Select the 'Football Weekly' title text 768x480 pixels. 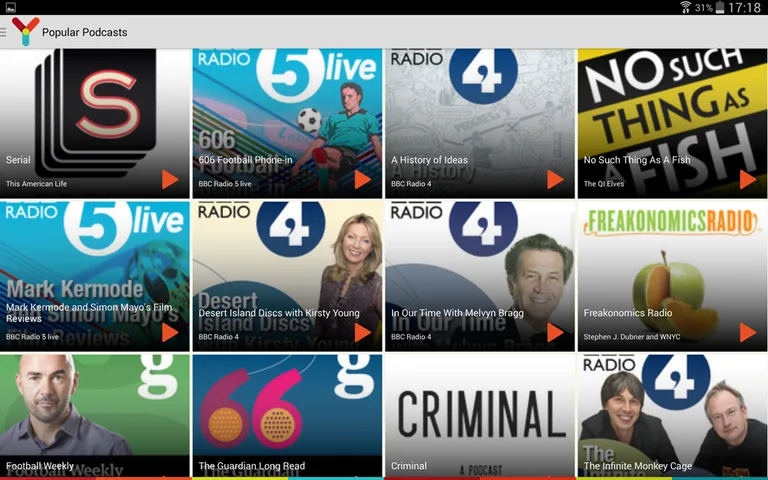[40, 466]
